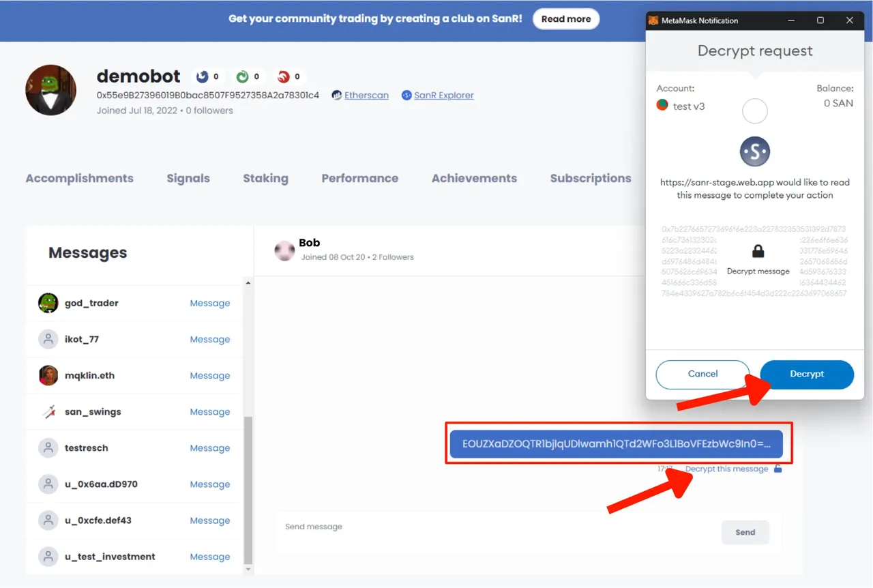This screenshot has height=588, width=873.
Task: Close the MetaMask Notification window
Action: 850,20
